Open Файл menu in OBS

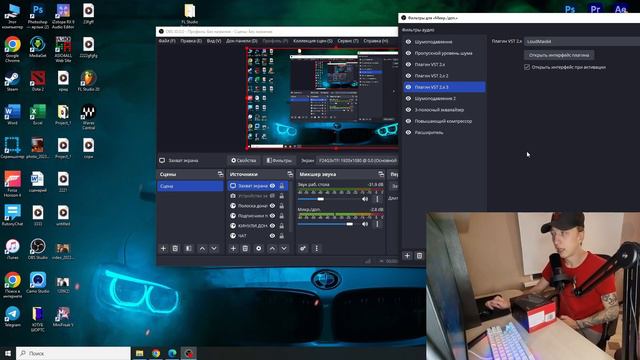click(x=167, y=41)
